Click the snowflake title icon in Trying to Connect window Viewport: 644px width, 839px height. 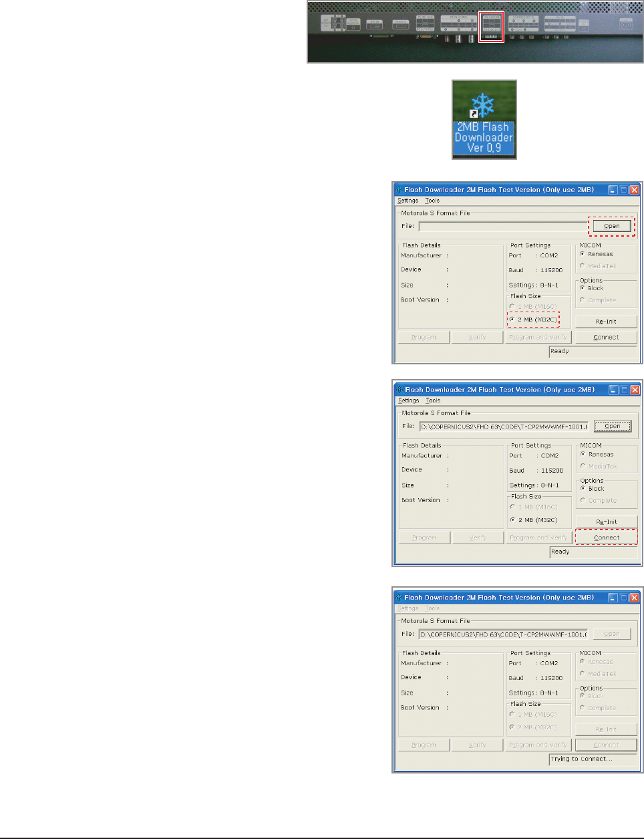point(399,598)
